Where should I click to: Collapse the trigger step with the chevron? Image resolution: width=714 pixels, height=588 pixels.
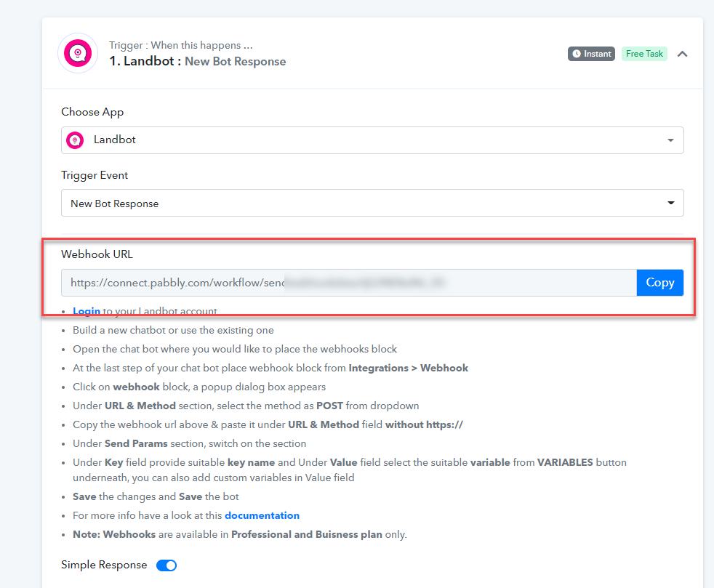point(682,55)
